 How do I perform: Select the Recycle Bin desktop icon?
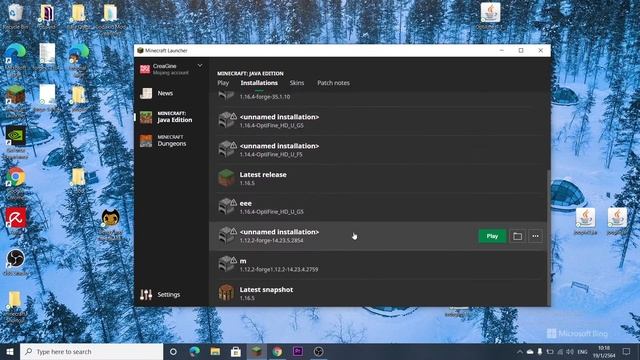(x=16, y=16)
